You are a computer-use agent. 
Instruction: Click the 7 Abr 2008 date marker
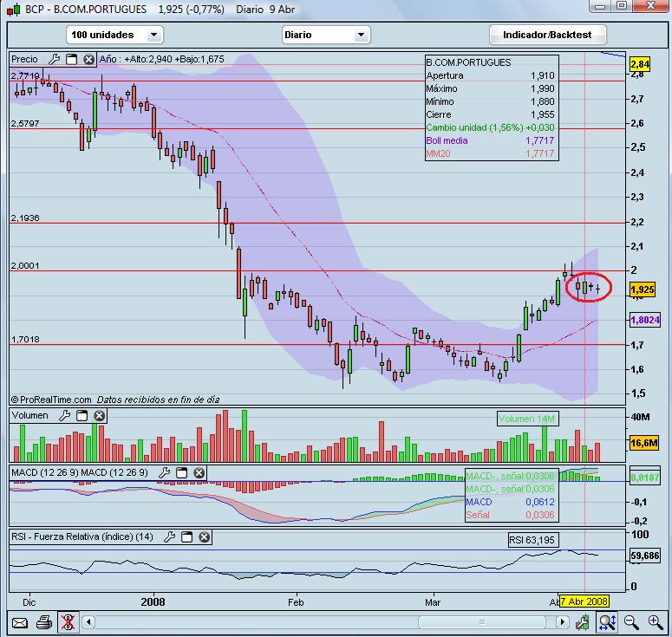pos(584,601)
